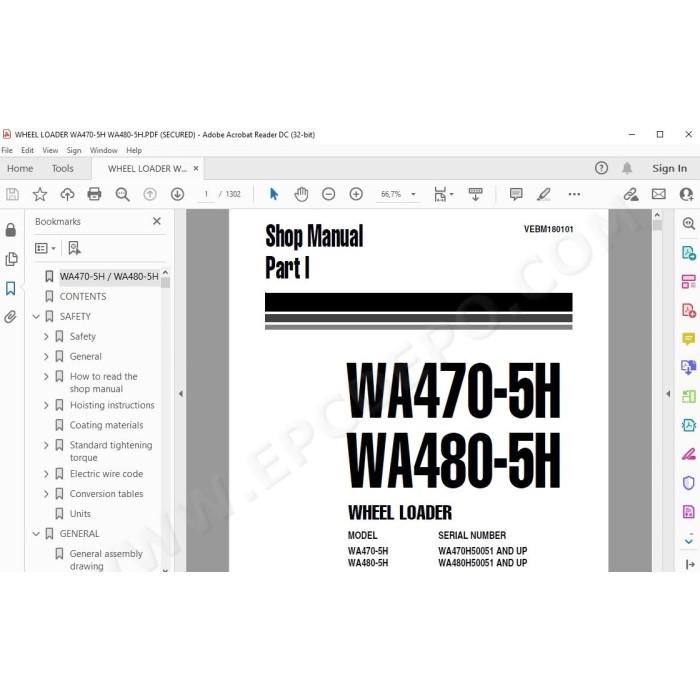Open Help question mark icon

(601, 168)
